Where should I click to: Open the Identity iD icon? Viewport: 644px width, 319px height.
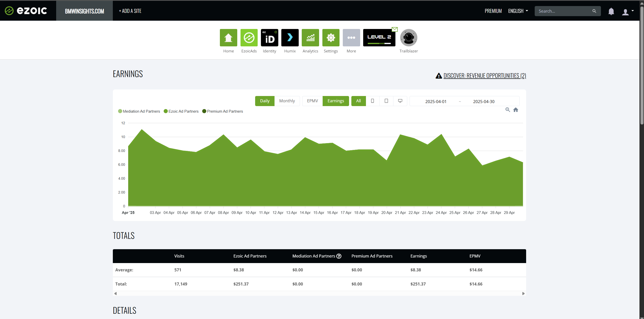269,38
